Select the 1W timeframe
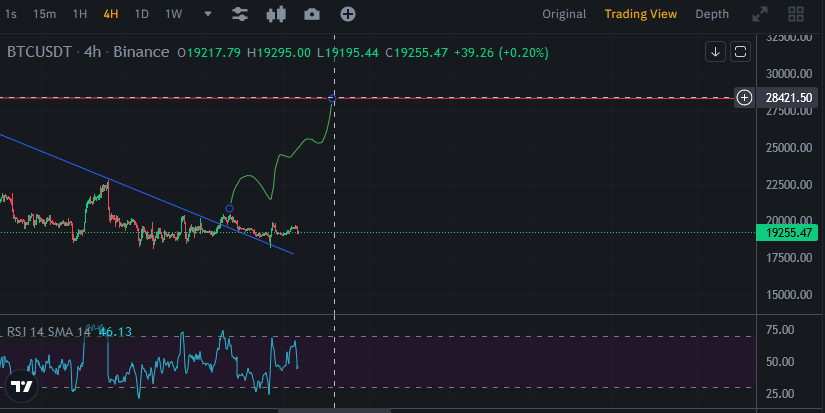 point(174,14)
